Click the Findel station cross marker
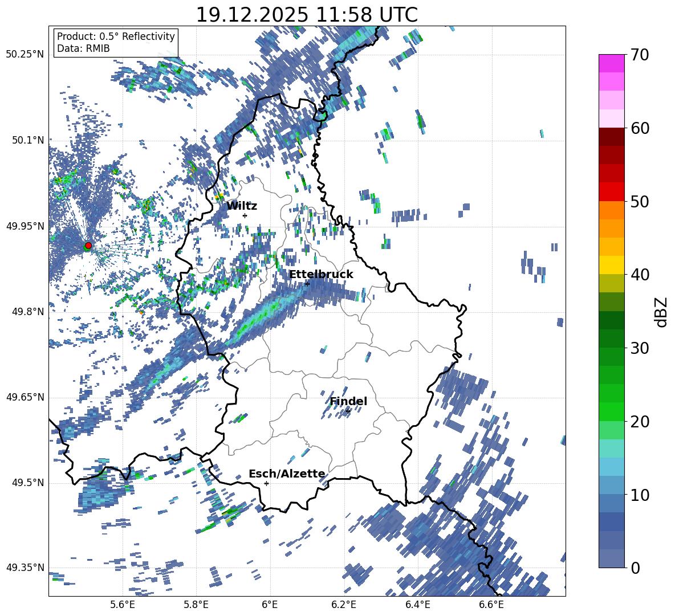This screenshot has height=616, width=675. (348, 411)
